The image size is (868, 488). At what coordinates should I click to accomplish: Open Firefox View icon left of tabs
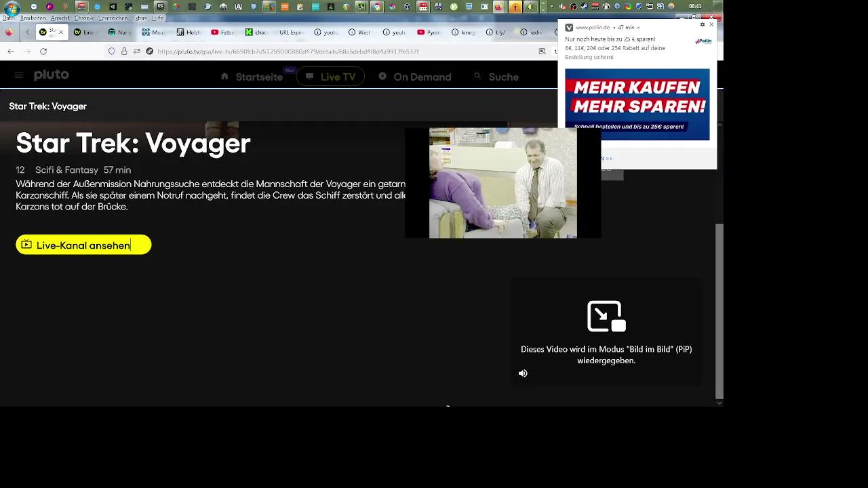point(9,32)
